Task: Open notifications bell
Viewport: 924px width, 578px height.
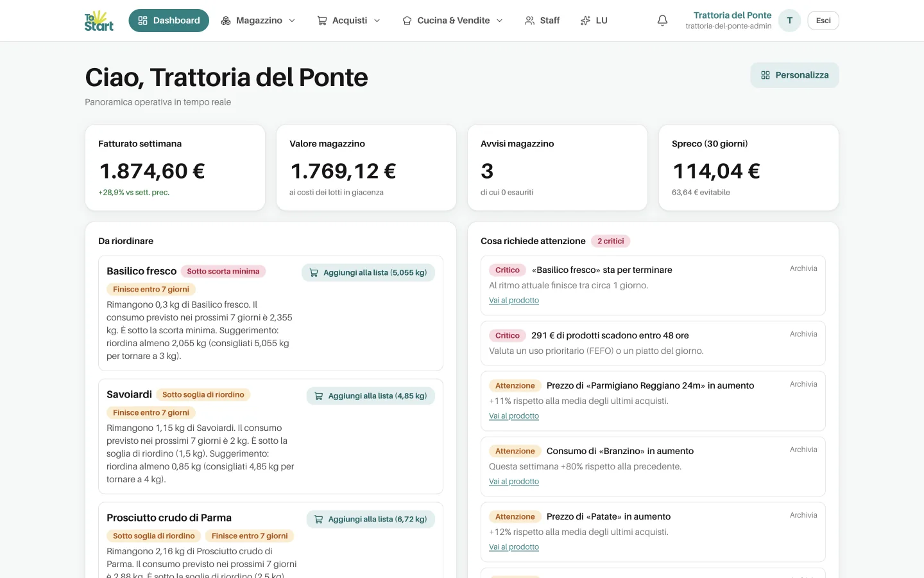Action: 662,21
